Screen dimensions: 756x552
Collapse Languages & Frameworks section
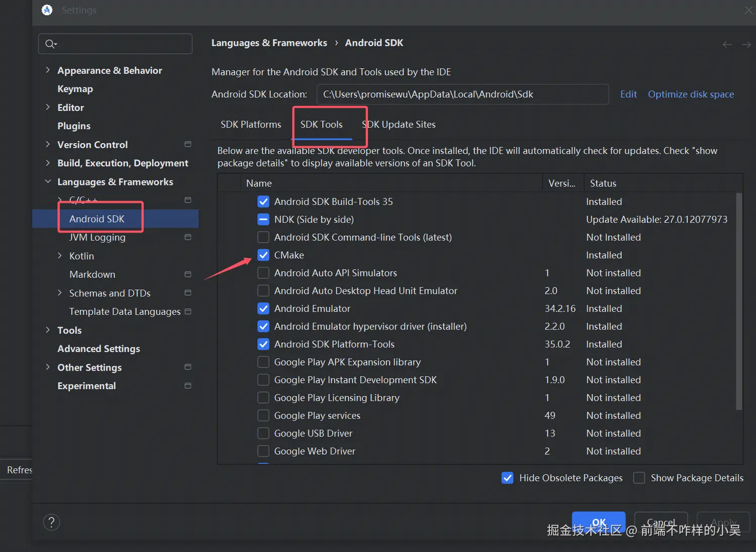tap(48, 181)
